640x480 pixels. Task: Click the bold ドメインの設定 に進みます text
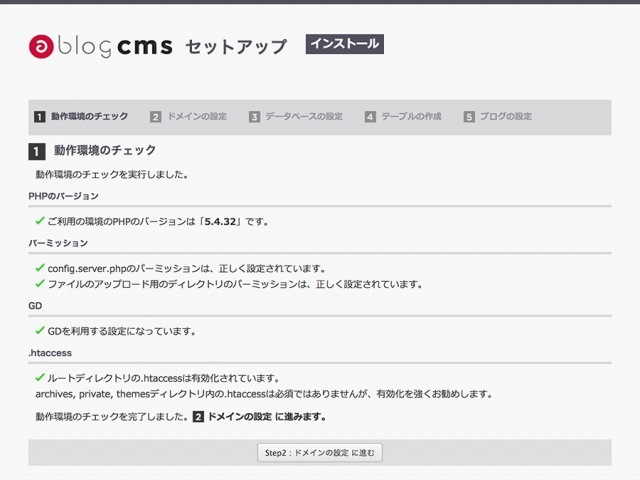266,417
